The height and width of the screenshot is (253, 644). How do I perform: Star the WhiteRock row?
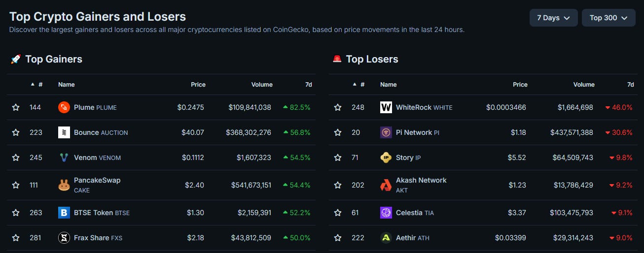click(x=338, y=107)
